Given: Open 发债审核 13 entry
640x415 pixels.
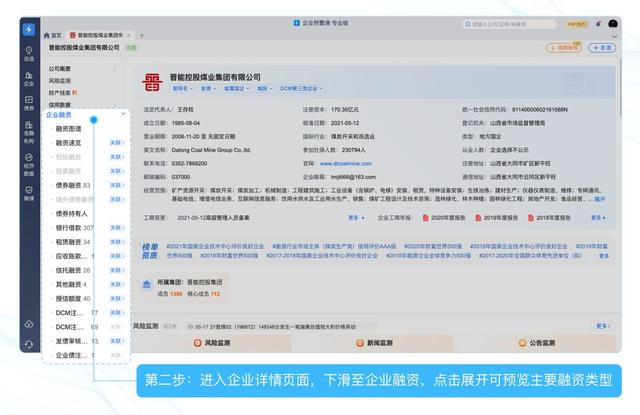Looking at the screenshot, I should 77,341.
